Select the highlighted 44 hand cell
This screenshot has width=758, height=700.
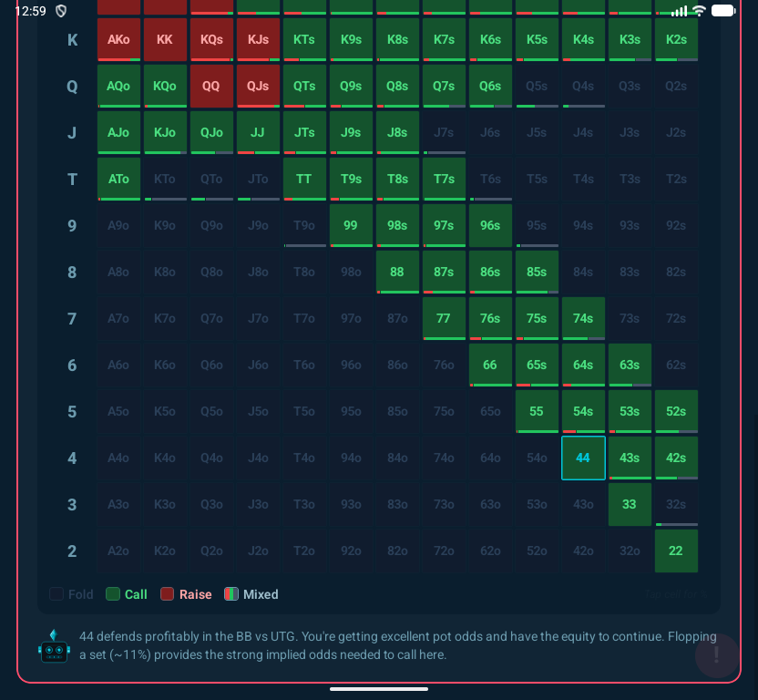tap(583, 458)
